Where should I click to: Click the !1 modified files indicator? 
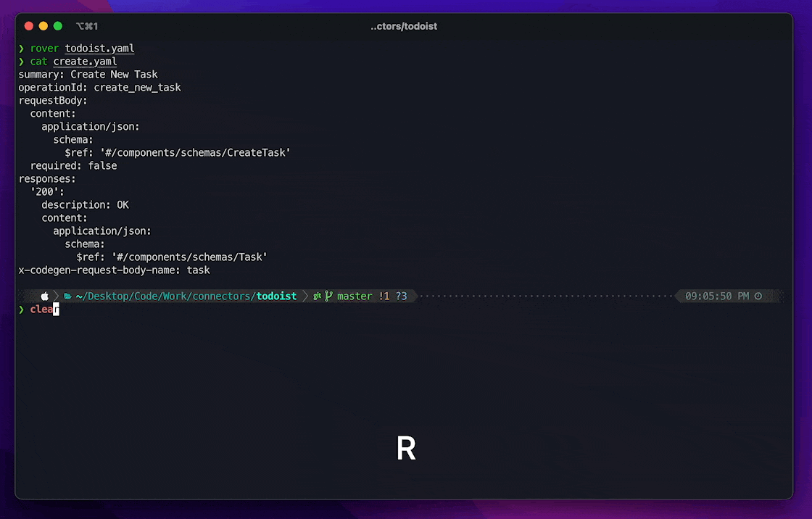click(x=384, y=296)
